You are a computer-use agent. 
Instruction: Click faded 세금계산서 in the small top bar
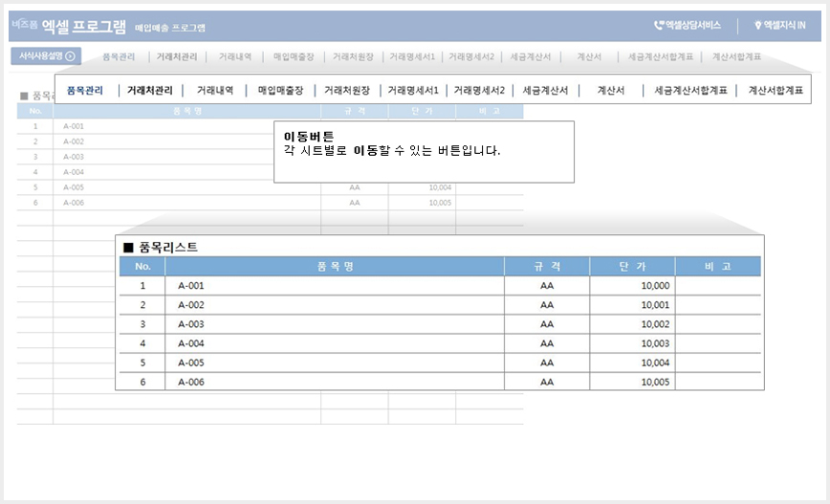531,56
